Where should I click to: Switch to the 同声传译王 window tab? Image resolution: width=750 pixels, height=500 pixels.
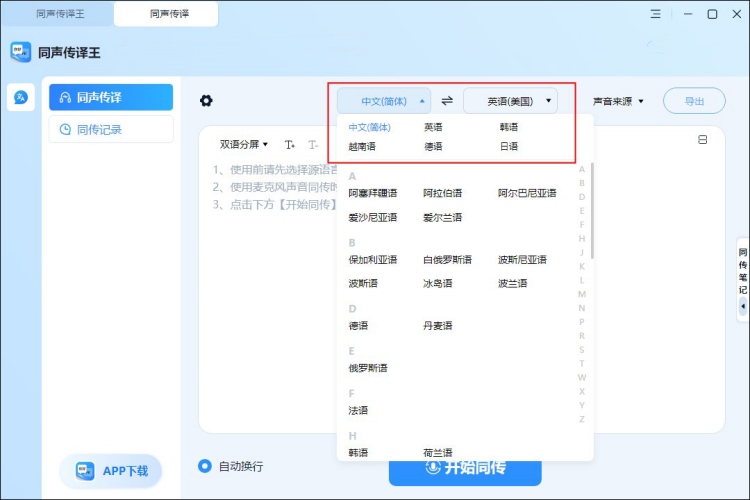click(x=60, y=14)
